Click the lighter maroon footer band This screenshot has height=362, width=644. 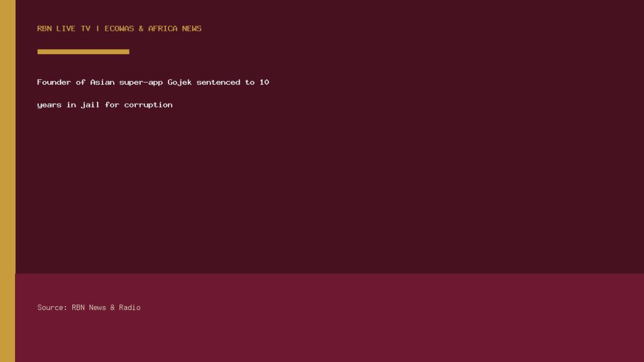(x=330, y=317)
